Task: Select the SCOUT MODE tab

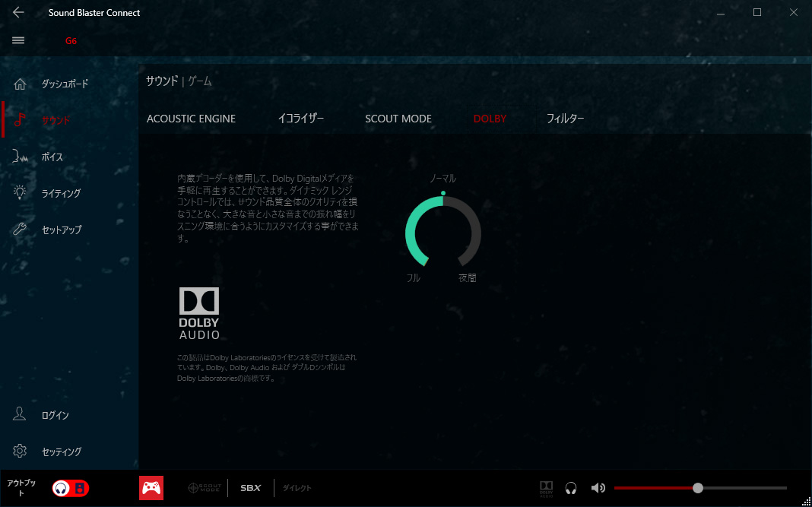Action: click(x=398, y=119)
